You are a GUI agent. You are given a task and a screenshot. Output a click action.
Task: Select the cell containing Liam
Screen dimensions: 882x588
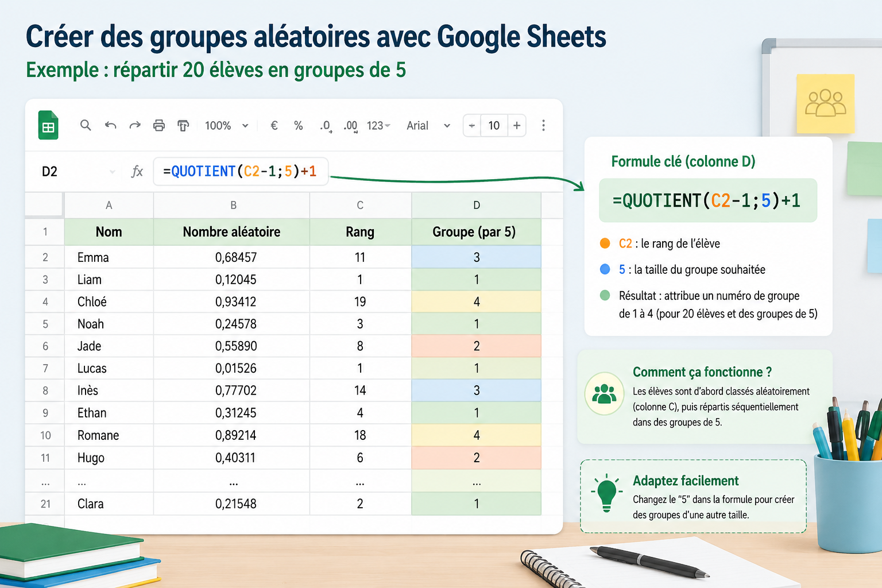pos(109,280)
